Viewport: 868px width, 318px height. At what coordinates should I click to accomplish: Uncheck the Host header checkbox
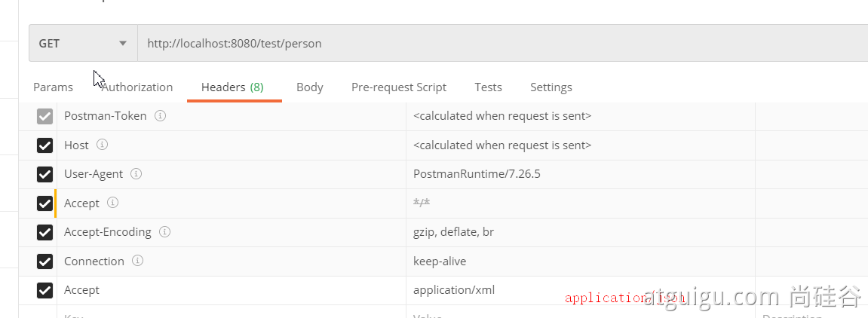pyautogui.click(x=44, y=145)
